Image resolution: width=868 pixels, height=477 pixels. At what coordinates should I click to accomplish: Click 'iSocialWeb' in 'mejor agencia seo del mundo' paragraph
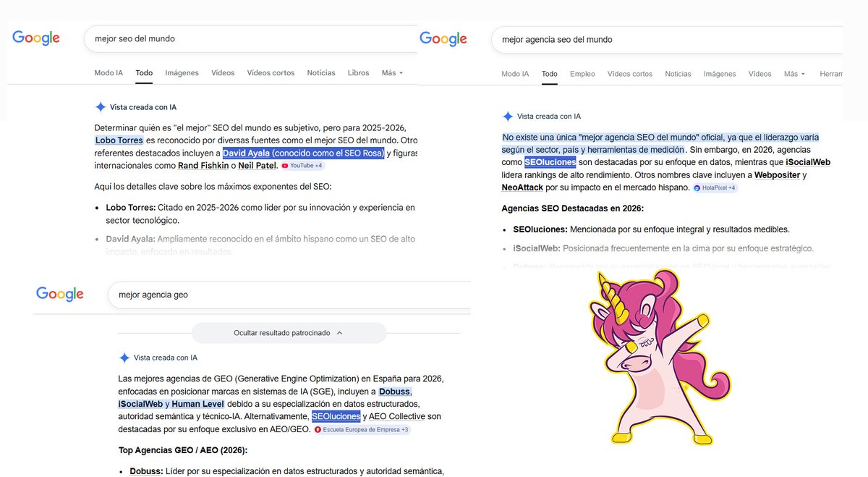pos(808,162)
